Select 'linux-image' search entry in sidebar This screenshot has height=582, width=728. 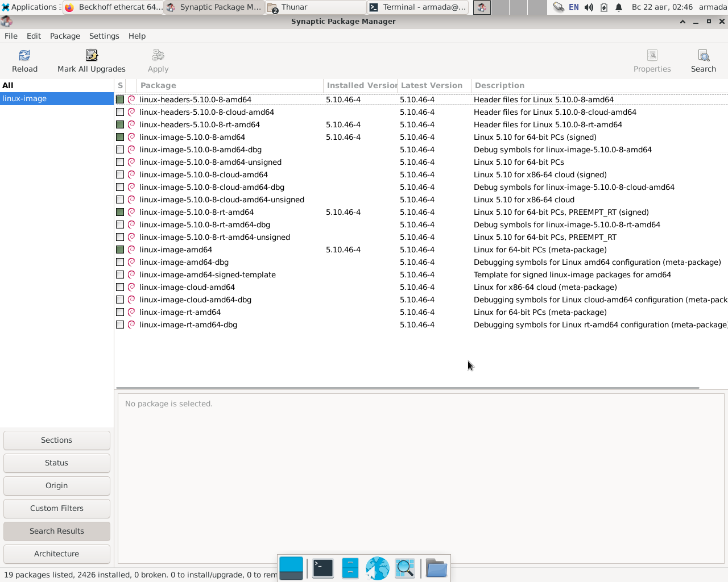click(57, 99)
